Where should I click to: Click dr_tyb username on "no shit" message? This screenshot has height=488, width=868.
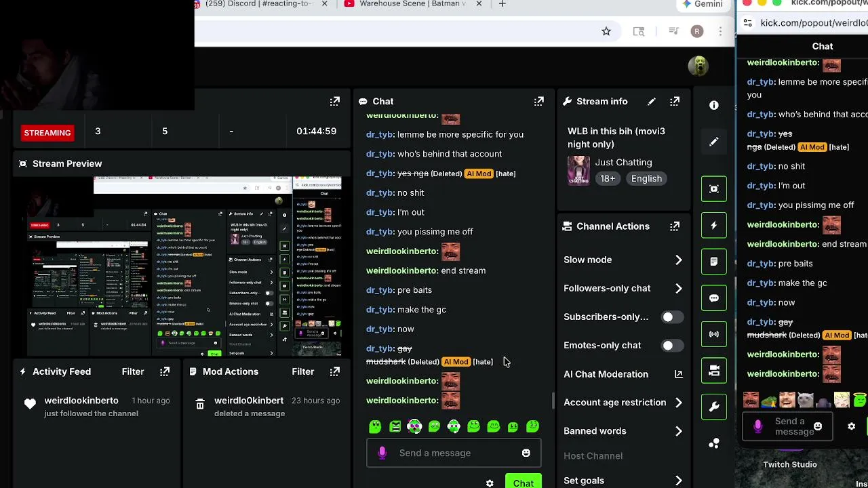tap(380, 193)
